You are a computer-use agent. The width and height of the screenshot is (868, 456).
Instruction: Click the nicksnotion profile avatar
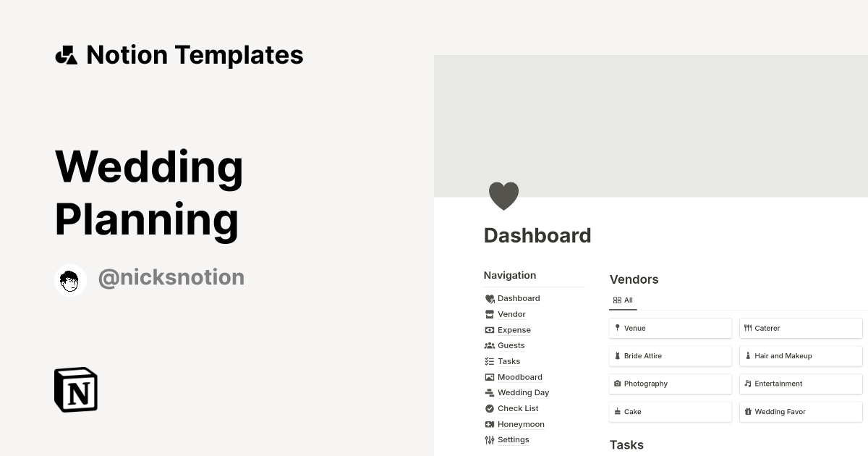click(70, 281)
